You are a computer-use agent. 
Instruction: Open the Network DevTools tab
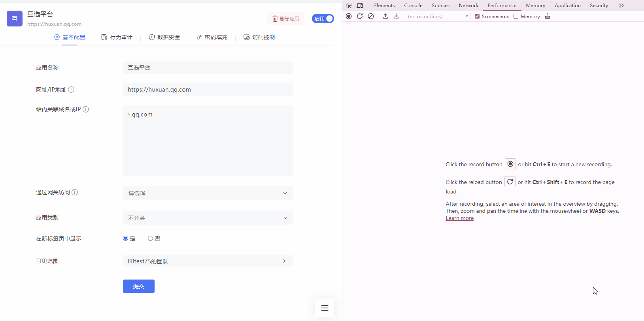[x=468, y=6]
